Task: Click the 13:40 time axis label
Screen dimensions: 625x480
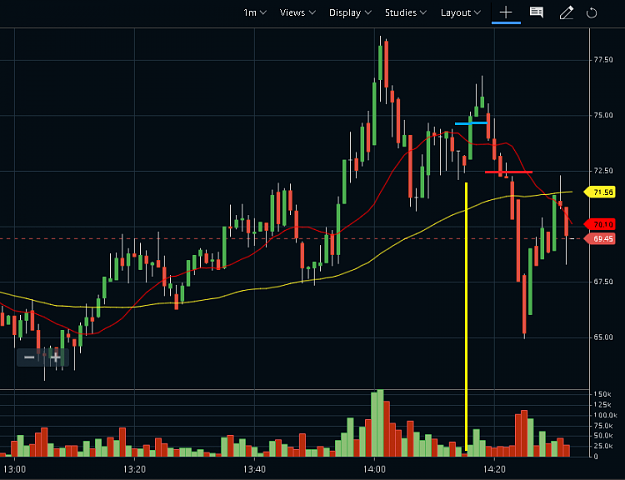Action: point(254,469)
